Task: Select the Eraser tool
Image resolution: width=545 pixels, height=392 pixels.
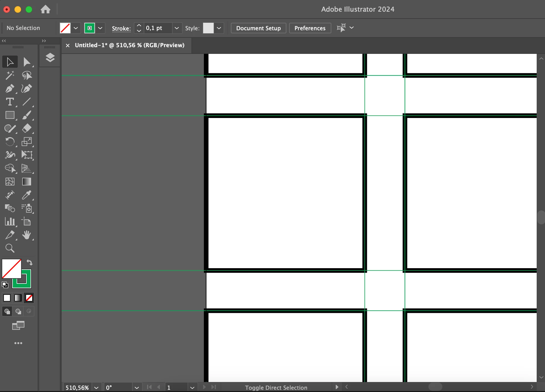Action: [27, 128]
